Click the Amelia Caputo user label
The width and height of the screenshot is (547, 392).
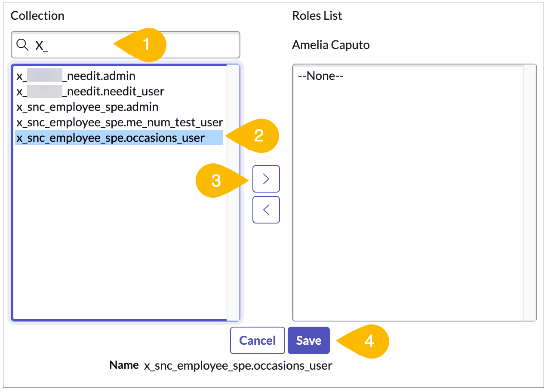click(331, 45)
